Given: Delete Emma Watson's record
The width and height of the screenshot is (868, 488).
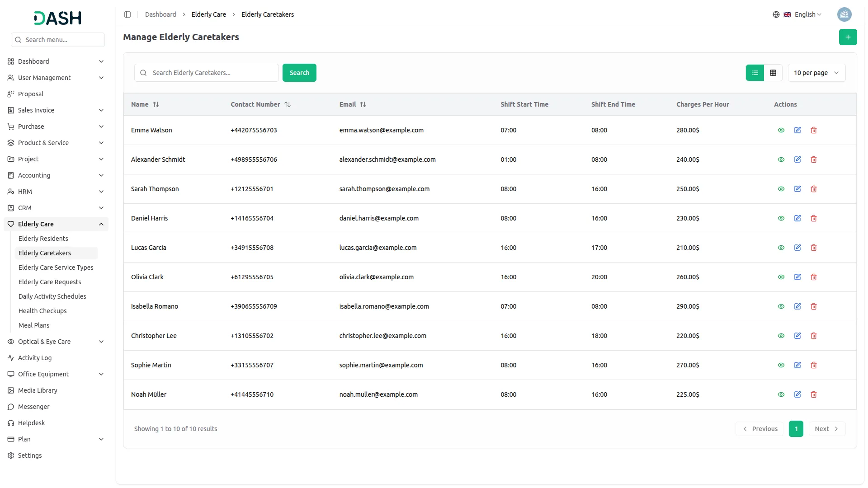Looking at the screenshot, I should coord(814,130).
